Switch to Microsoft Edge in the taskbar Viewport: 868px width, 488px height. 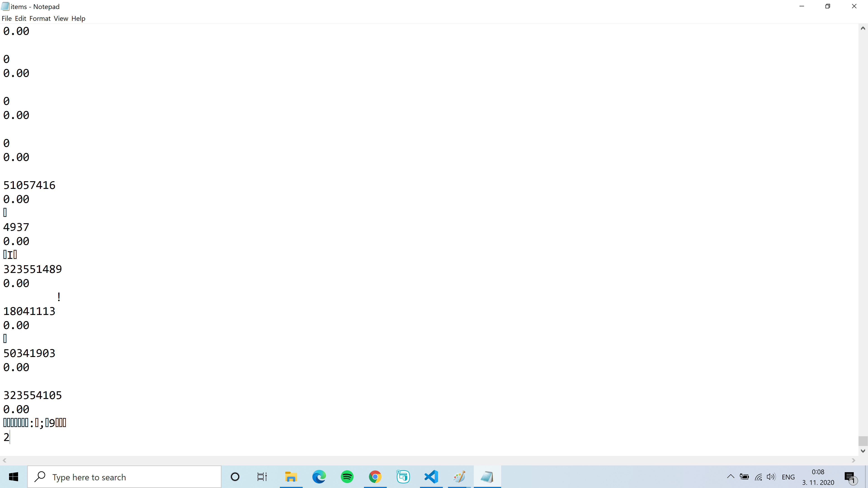pos(319,477)
